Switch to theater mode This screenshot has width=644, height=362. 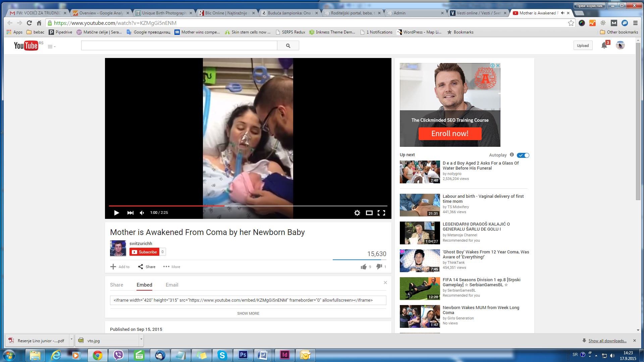click(369, 213)
